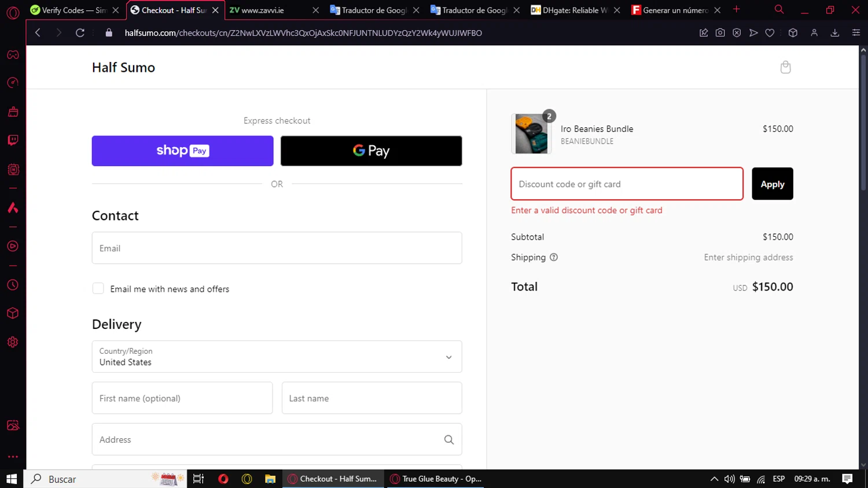This screenshot has width=868, height=488.
Task: Open the shopping cart bag icon
Action: (x=785, y=67)
